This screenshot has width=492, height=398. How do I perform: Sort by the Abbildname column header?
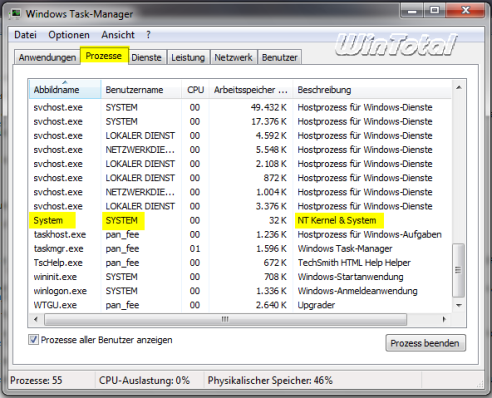tap(65, 89)
